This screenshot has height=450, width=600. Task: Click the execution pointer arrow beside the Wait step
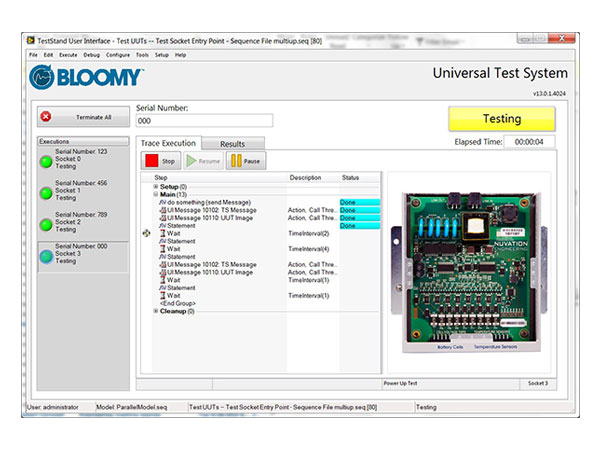coord(146,233)
